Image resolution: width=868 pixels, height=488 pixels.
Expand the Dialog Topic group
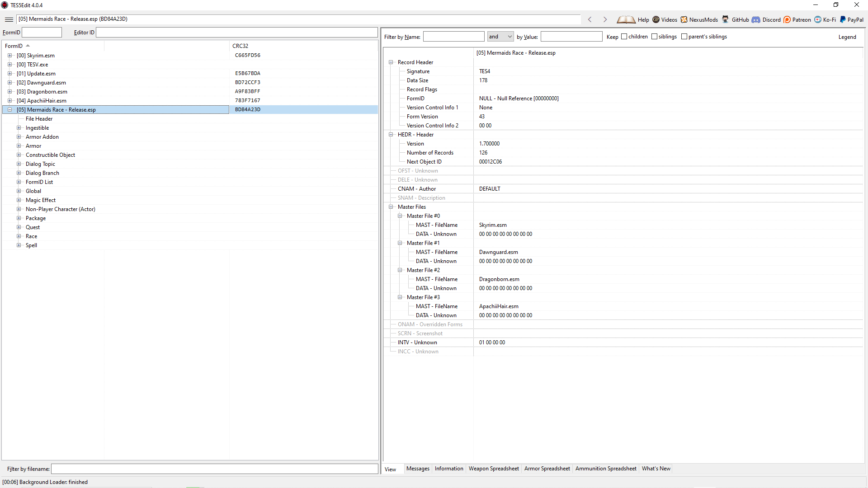[19, 164]
